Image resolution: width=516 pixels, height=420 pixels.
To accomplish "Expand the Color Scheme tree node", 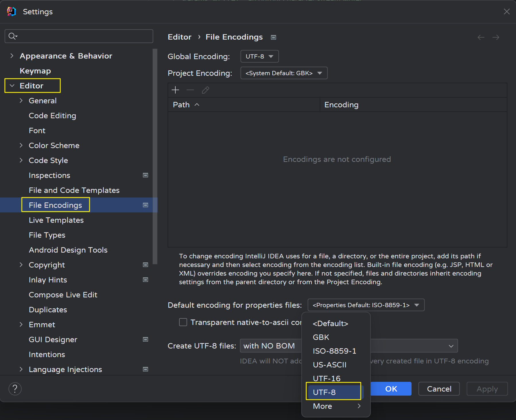I will (x=21, y=145).
